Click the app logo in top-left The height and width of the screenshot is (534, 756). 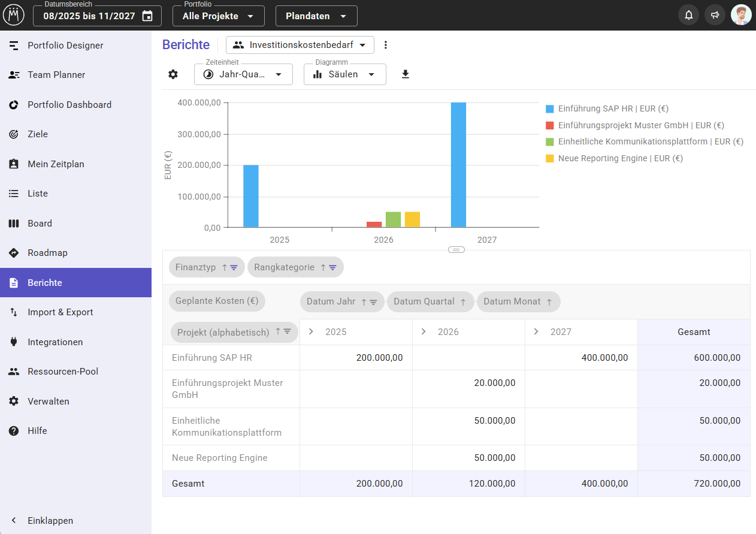(x=14, y=16)
